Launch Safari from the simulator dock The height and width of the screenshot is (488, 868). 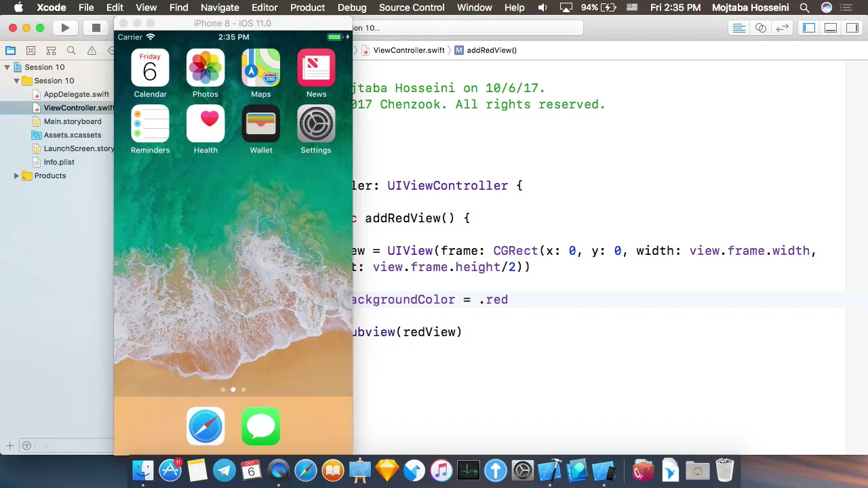click(x=205, y=426)
